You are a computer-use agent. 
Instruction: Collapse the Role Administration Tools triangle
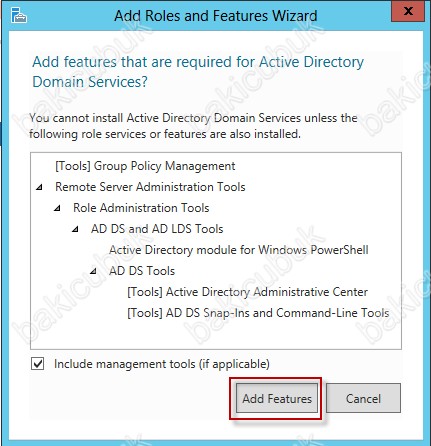[57, 208]
